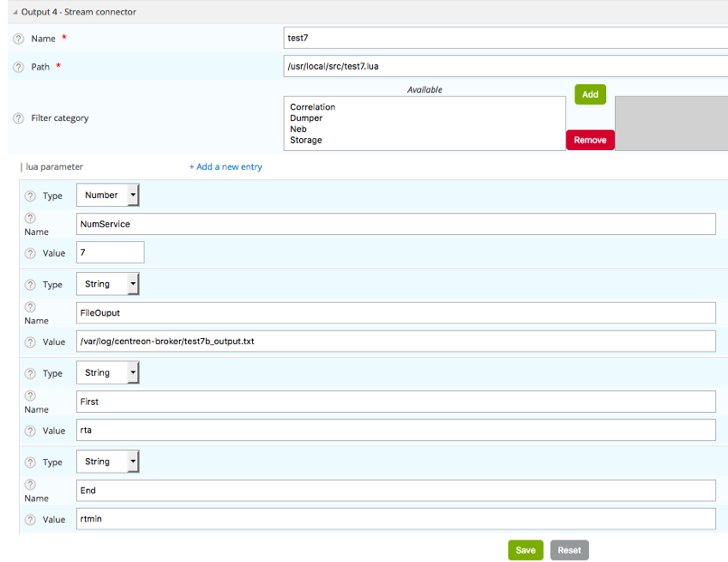Collapse Output 4 - Stream connector section
The width and height of the screenshot is (728, 562).
[x=14, y=12]
